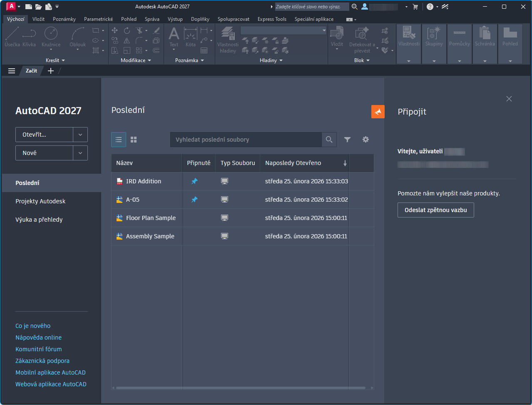Switch to grid view of recent files

(x=134, y=140)
